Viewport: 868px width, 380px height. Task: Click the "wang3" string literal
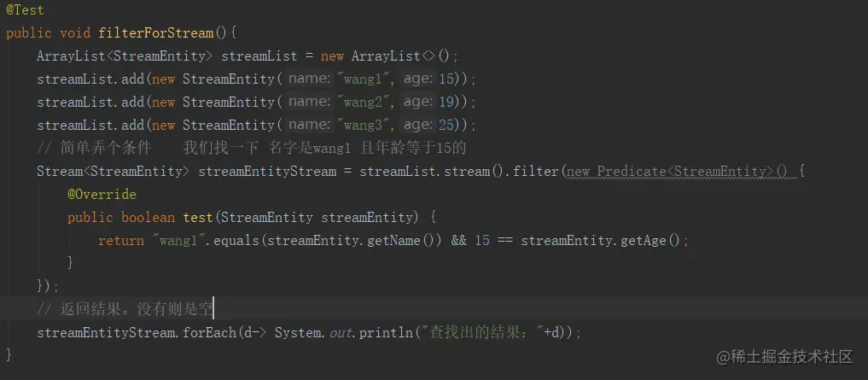coord(363,126)
